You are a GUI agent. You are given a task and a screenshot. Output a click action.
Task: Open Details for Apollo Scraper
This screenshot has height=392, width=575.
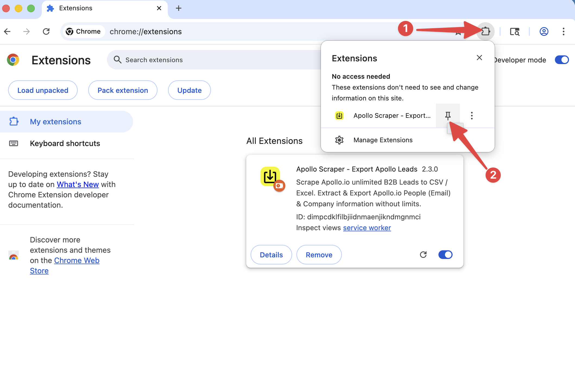(271, 255)
